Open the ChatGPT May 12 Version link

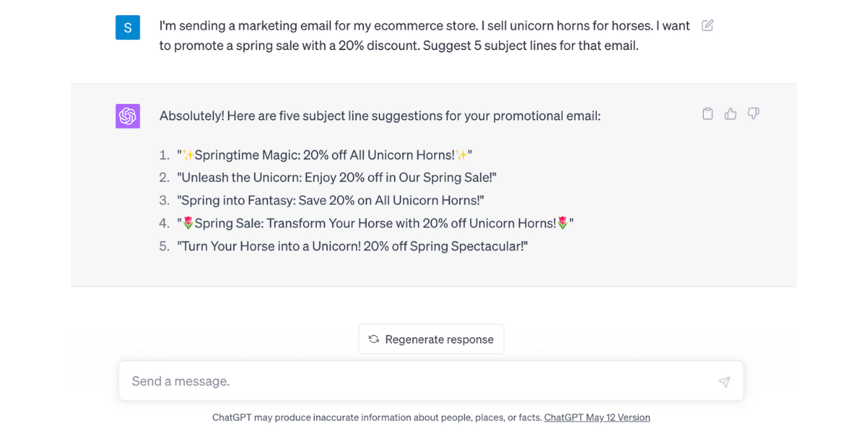[x=597, y=417]
